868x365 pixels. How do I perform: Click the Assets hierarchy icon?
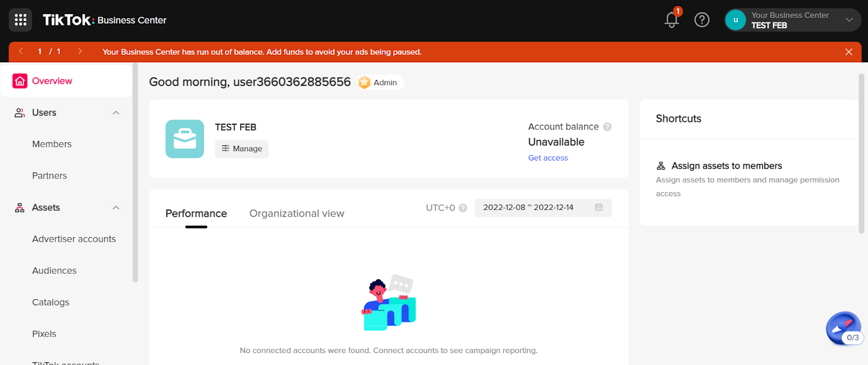click(x=20, y=208)
